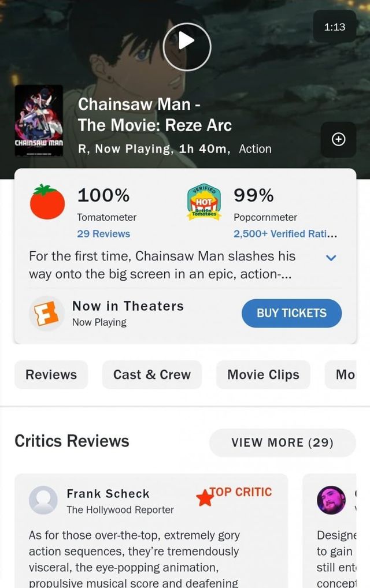
Task: Open the 29 Reviews link
Action: click(x=103, y=234)
